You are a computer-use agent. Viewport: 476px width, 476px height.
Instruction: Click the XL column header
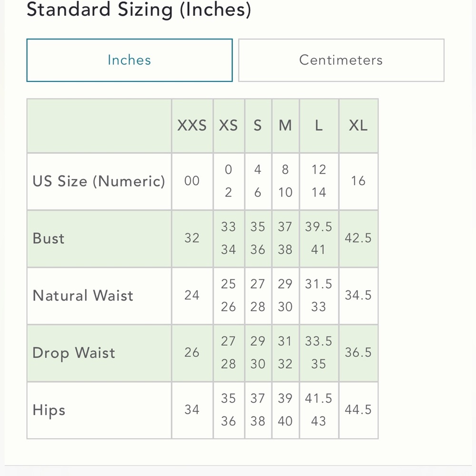coord(358,126)
